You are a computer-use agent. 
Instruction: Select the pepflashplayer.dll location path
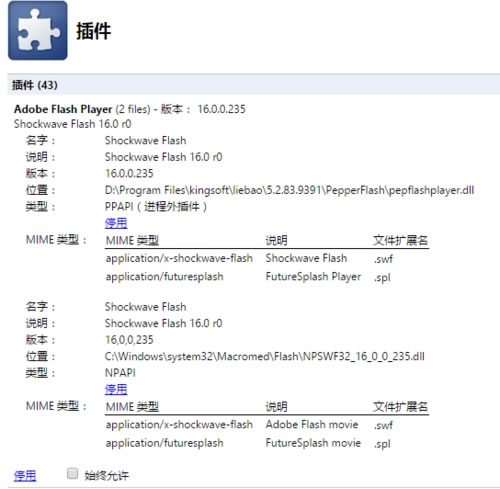pyautogui.click(x=289, y=190)
